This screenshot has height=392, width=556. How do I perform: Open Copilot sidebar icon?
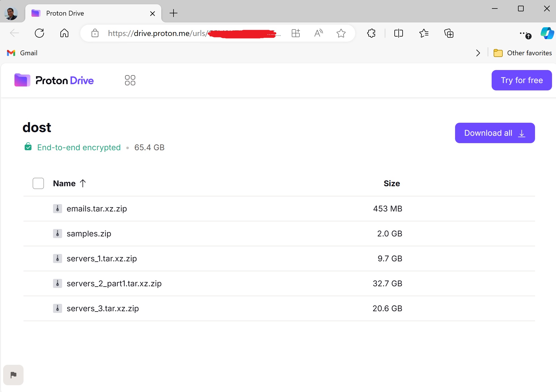click(547, 33)
